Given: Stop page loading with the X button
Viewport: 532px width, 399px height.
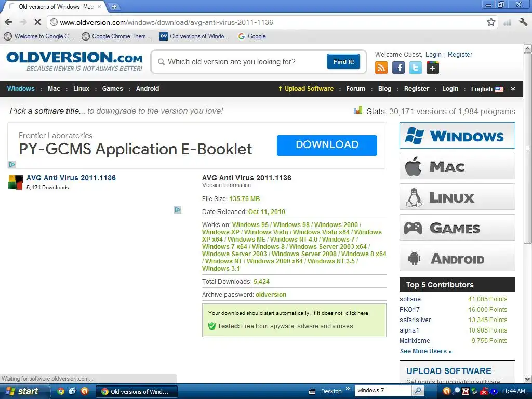Looking at the screenshot, I should click(x=37, y=22).
